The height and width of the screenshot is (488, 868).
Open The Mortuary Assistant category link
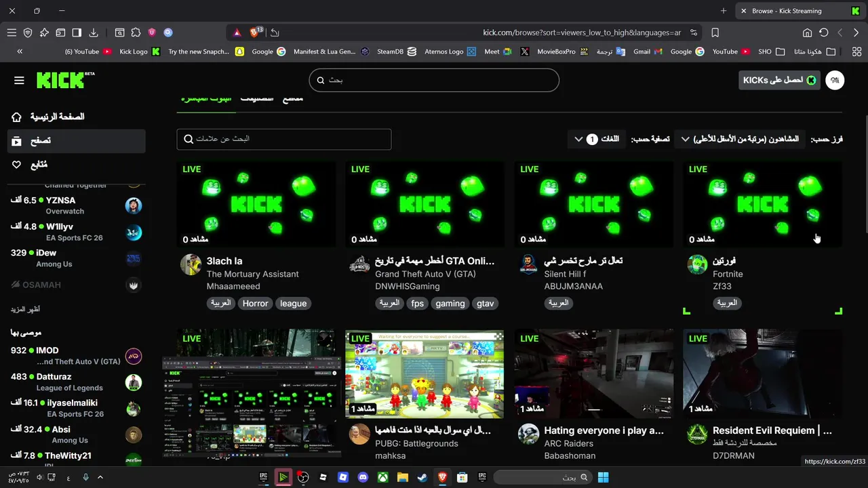[252, 274]
